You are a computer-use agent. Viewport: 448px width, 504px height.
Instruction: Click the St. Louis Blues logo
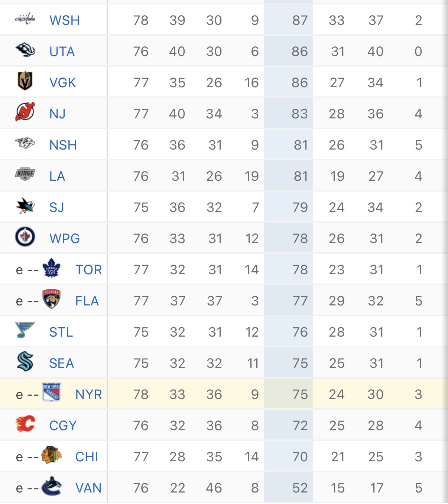click(25, 330)
